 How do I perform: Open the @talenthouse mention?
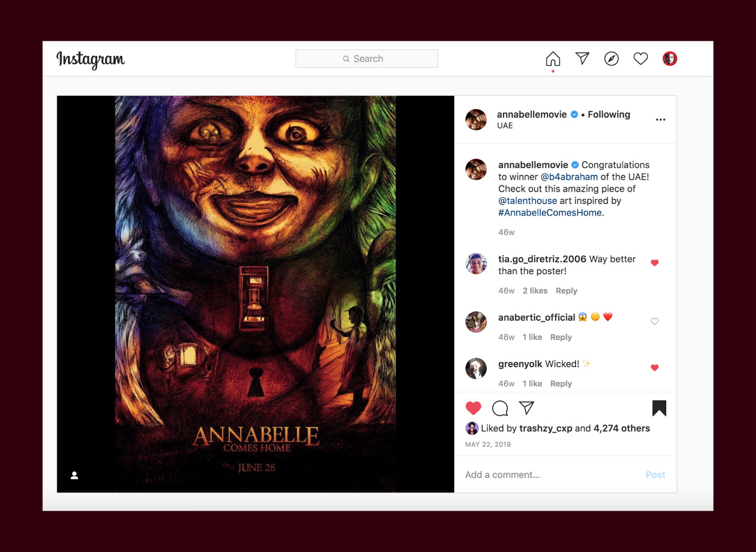(528, 200)
